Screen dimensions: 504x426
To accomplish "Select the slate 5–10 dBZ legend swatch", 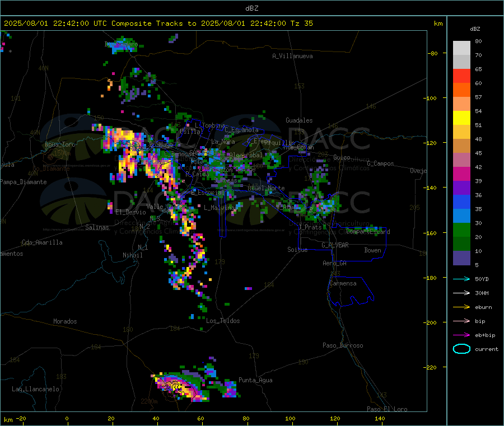I will coord(461,258).
